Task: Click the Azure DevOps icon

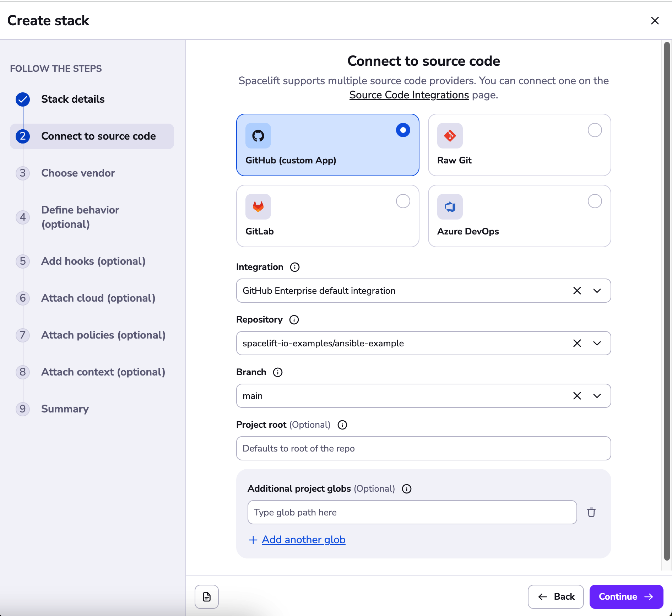Action: 450,206
